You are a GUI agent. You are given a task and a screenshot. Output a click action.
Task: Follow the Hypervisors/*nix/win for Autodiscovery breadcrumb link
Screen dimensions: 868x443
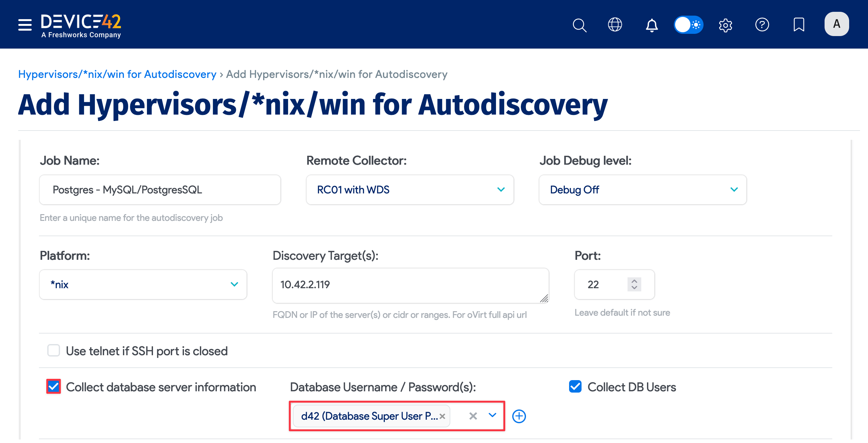coord(117,74)
